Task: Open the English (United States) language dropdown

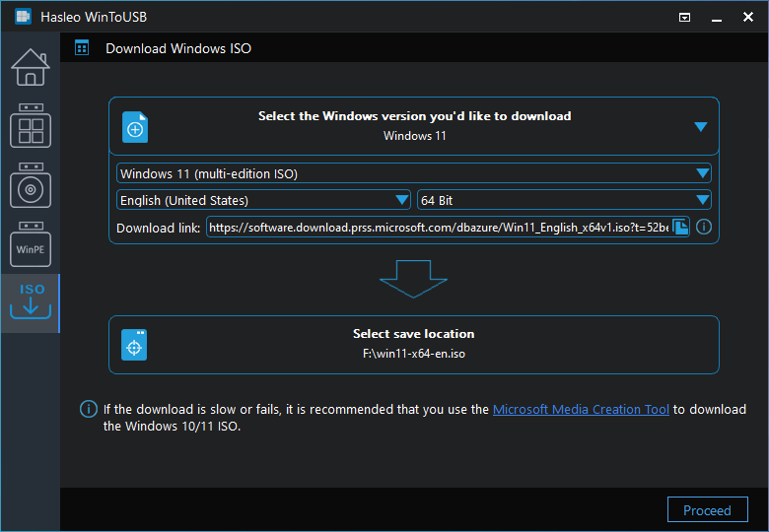Action: [x=263, y=200]
